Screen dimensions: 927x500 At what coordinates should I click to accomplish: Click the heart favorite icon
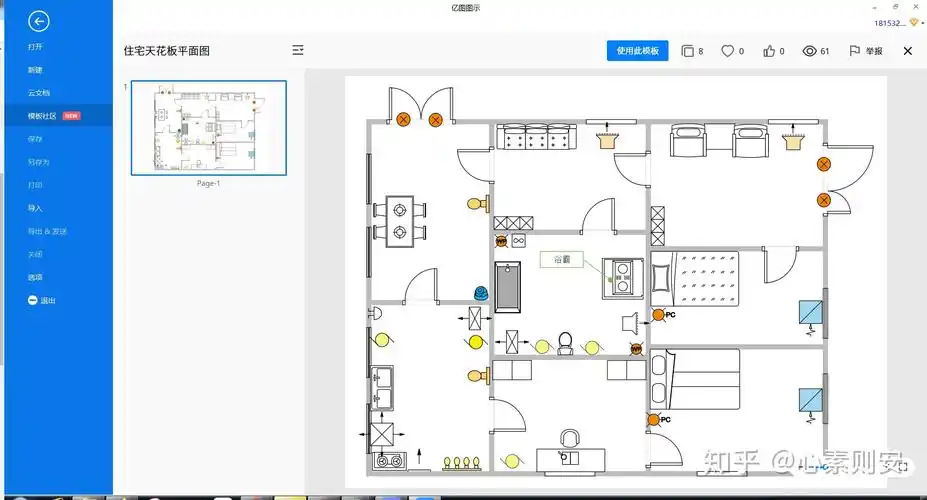[728, 51]
